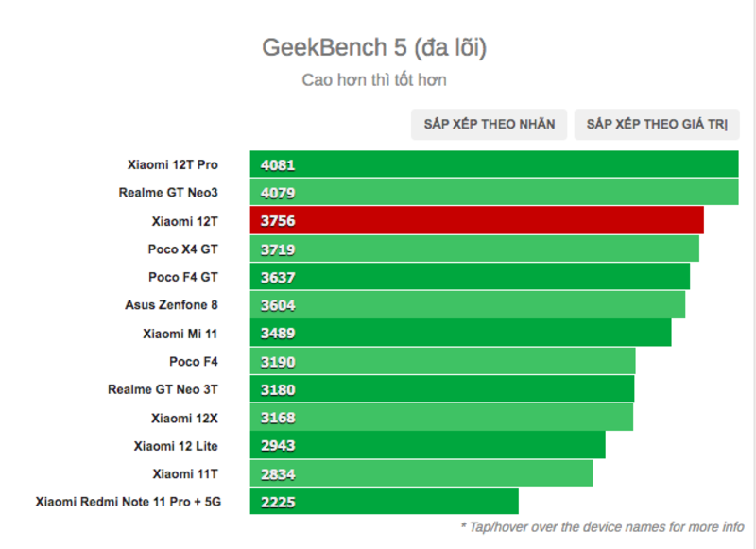
Task: Select the shortest bar showing 2225
Action: (385, 502)
